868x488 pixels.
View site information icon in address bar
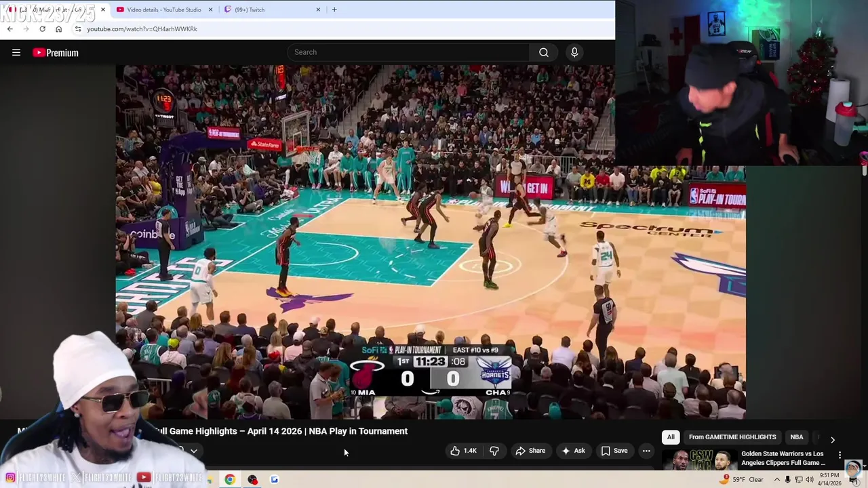pyautogui.click(x=78, y=29)
